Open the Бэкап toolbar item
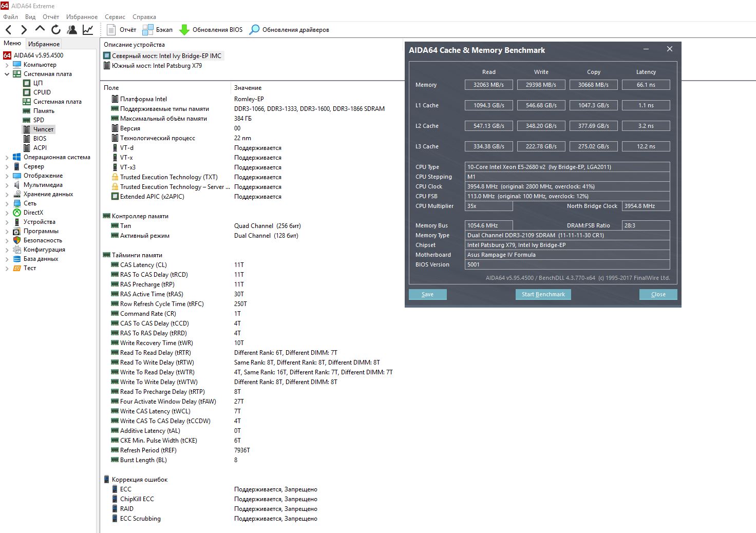Viewport: 756px width, 533px height. tap(158, 30)
